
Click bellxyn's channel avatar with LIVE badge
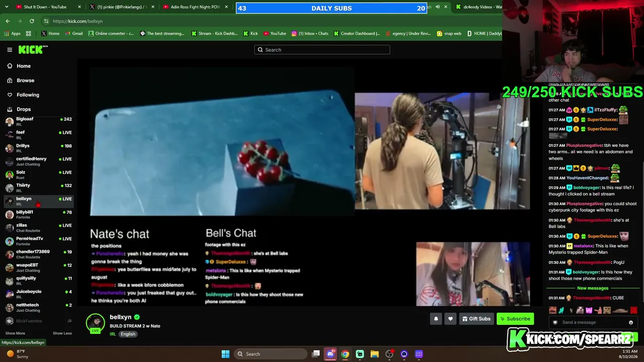pyautogui.click(x=95, y=323)
